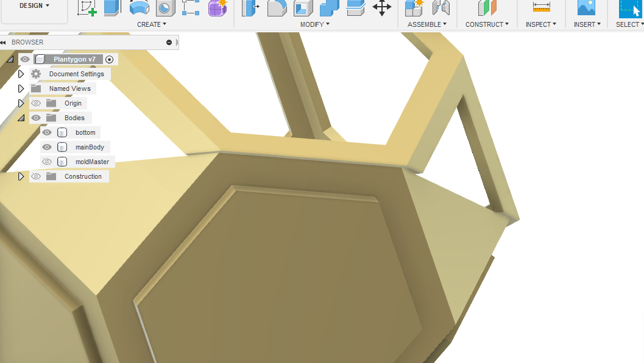This screenshot has width=644, height=363.
Task: Activate the Plantygon v7 component radio button
Action: tap(109, 59)
